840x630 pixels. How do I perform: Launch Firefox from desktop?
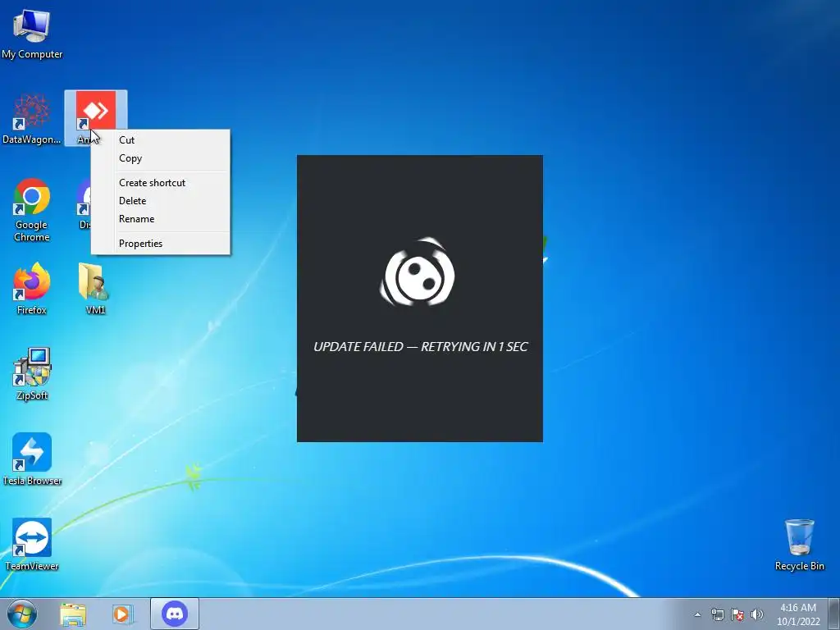(32, 288)
